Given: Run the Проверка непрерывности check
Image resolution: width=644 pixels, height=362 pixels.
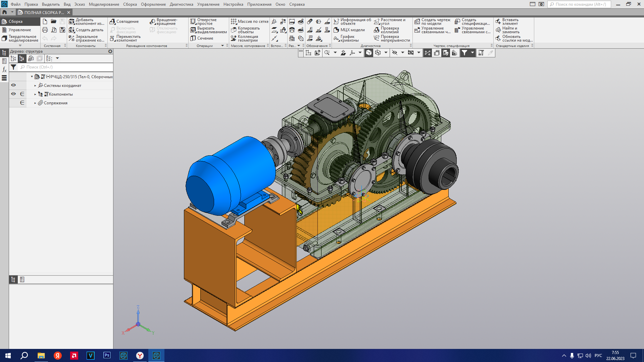Looking at the screenshot, I should 392,38.
